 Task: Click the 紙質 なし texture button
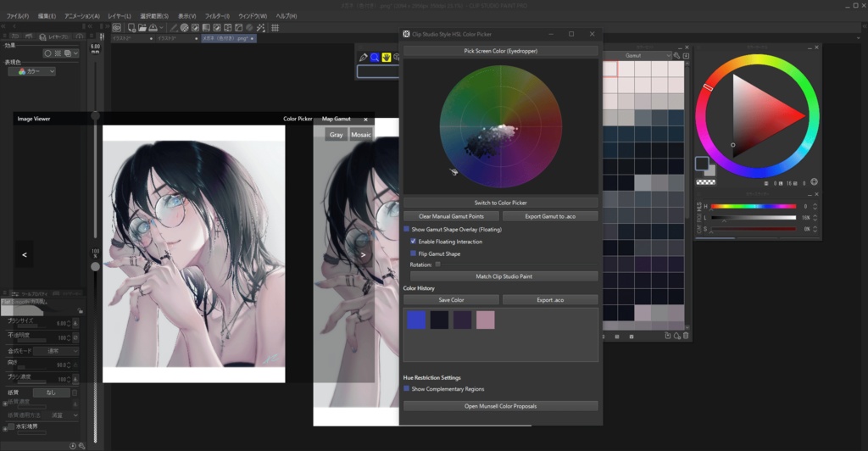(51, 393)
